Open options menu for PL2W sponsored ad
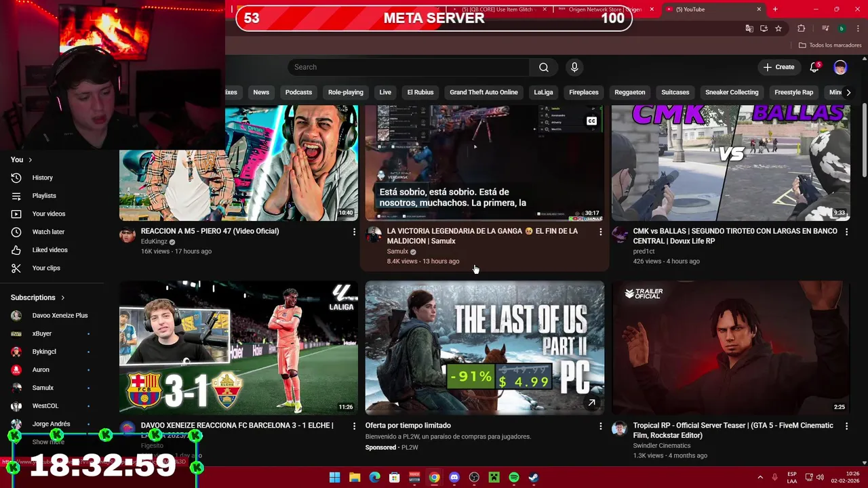Screen dimensions: 868x488 (600, 426)
